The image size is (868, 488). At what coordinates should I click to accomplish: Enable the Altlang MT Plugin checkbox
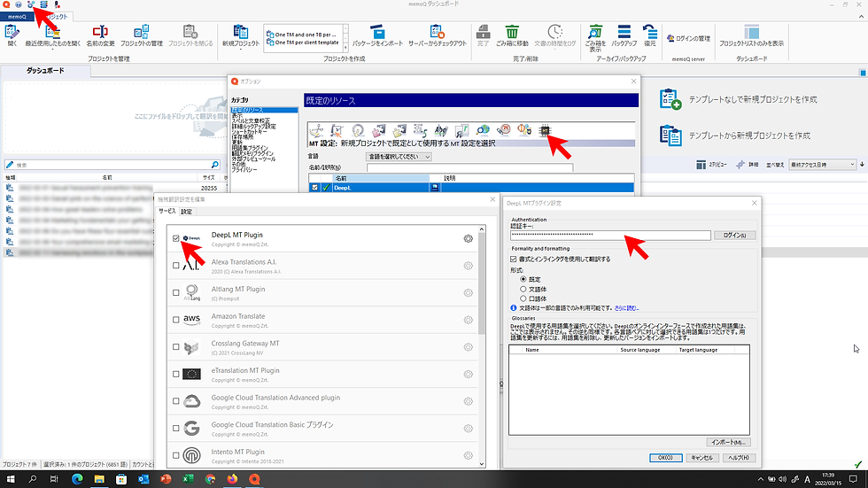pos(176,292)
